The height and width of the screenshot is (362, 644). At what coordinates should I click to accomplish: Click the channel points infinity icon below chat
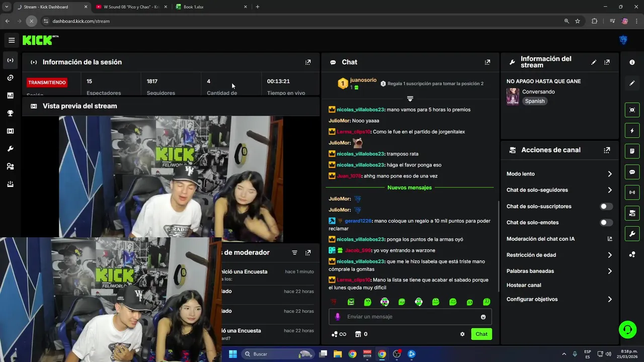coord(339,334)
